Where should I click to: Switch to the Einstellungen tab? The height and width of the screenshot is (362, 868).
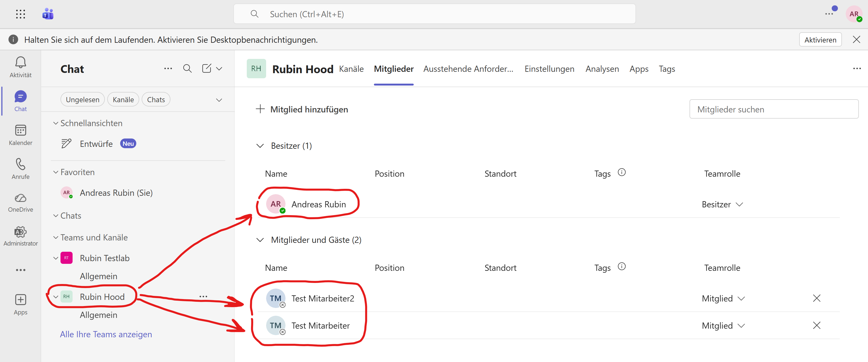point(549,69)
